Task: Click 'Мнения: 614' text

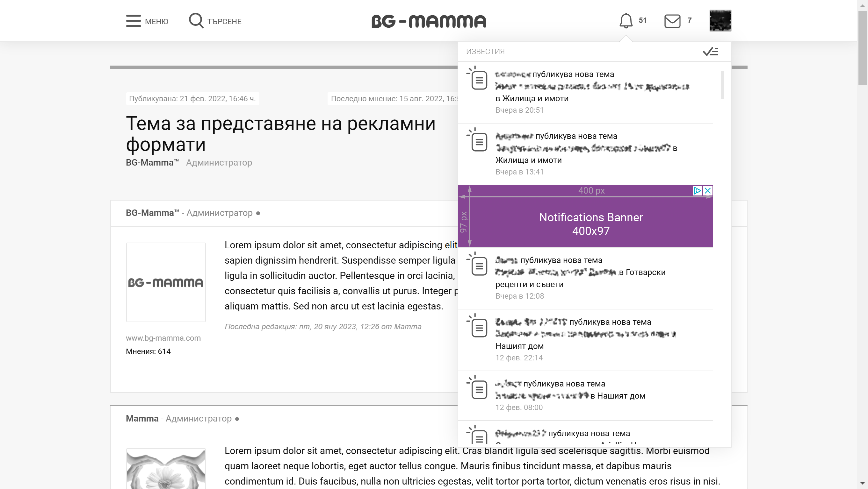Action: (x=148, y=351)
